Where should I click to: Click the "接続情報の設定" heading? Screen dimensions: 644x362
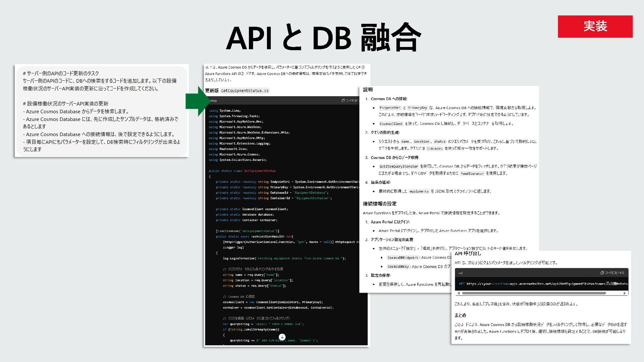pos(379,204)
